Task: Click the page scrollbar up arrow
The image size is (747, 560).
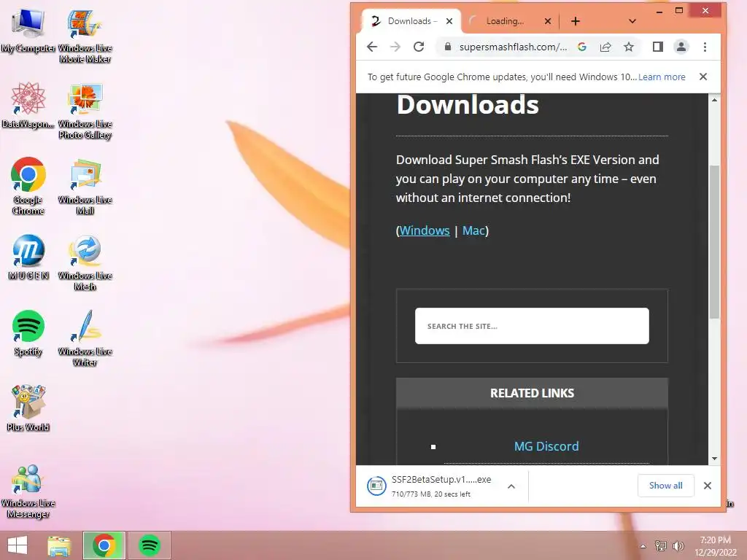Action: (714, 99)
